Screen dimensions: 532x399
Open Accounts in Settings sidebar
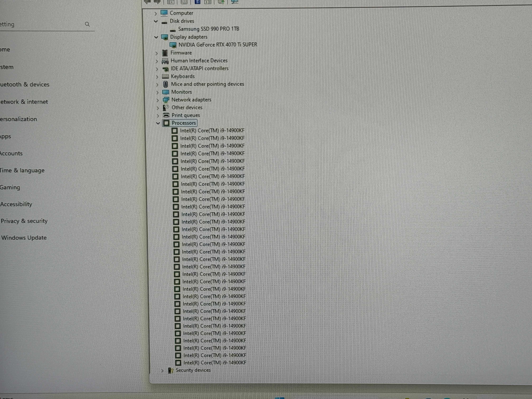tap(11, 153)
